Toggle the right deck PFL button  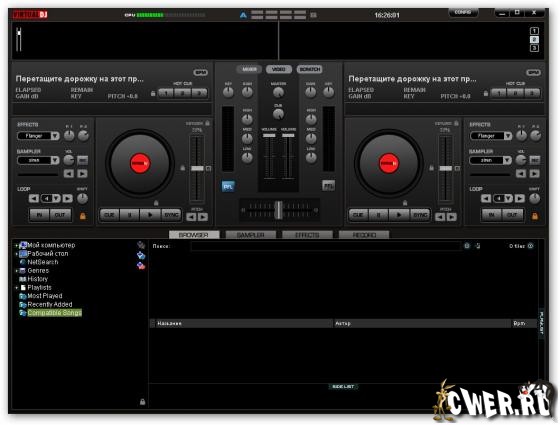point(328,185)
